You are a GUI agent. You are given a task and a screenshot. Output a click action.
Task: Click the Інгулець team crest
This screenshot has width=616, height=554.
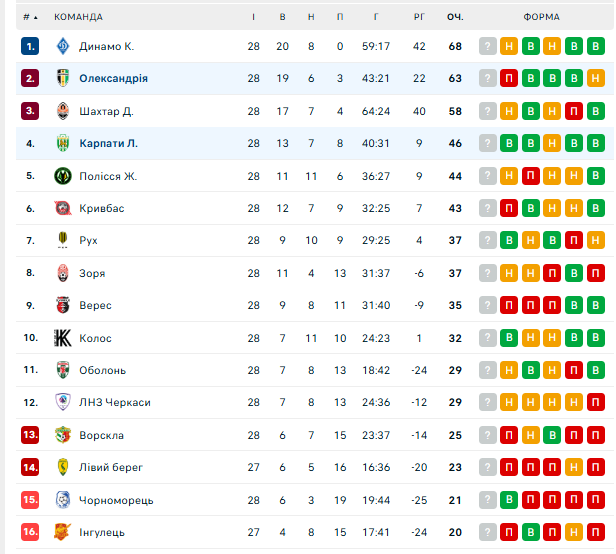62,532
